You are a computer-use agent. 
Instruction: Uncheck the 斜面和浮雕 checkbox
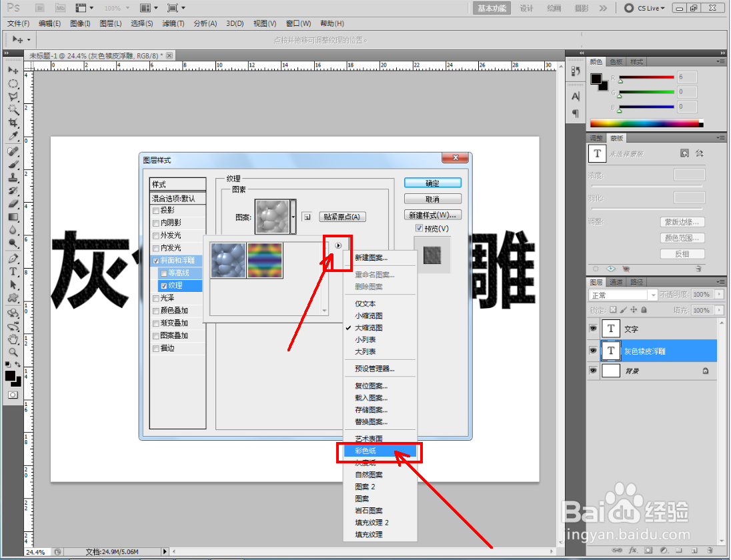click(x=156, y=261)
